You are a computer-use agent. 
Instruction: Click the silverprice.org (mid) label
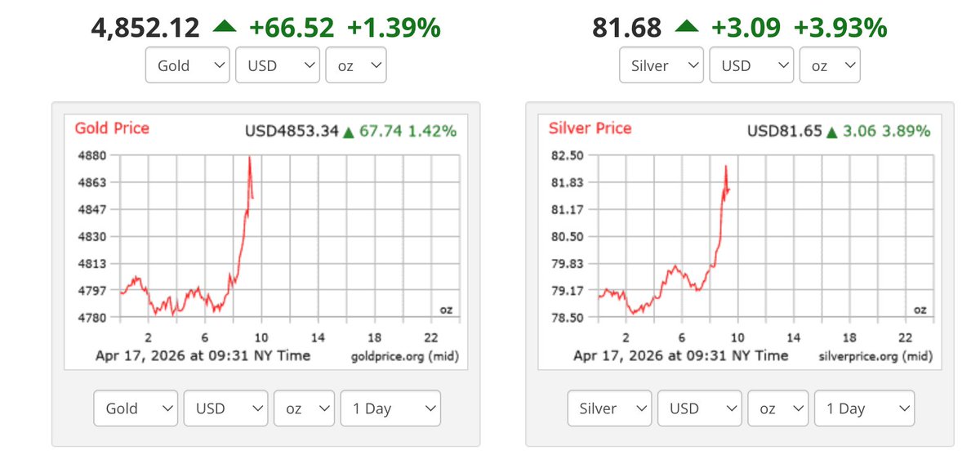pos(875,357)
